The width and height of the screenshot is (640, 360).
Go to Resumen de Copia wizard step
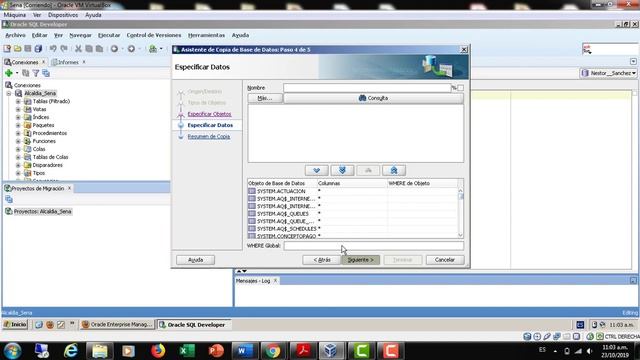pos(209,136)
